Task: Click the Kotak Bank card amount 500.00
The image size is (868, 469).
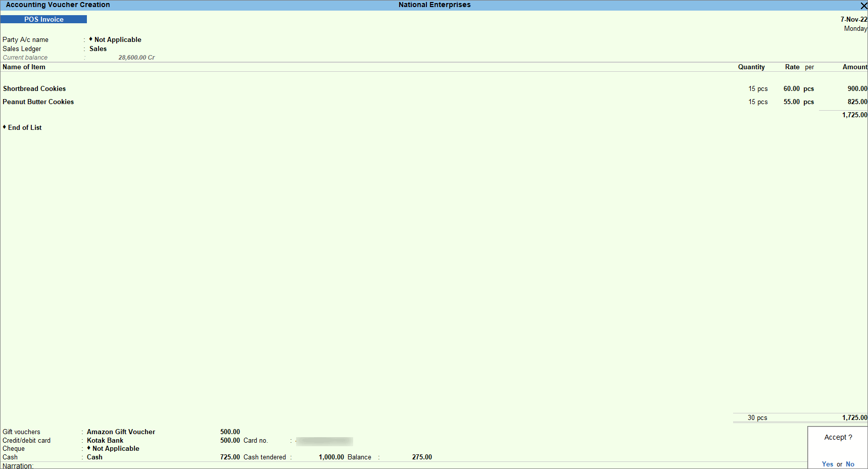Action: pyautogui.click(x=230, y=440)
